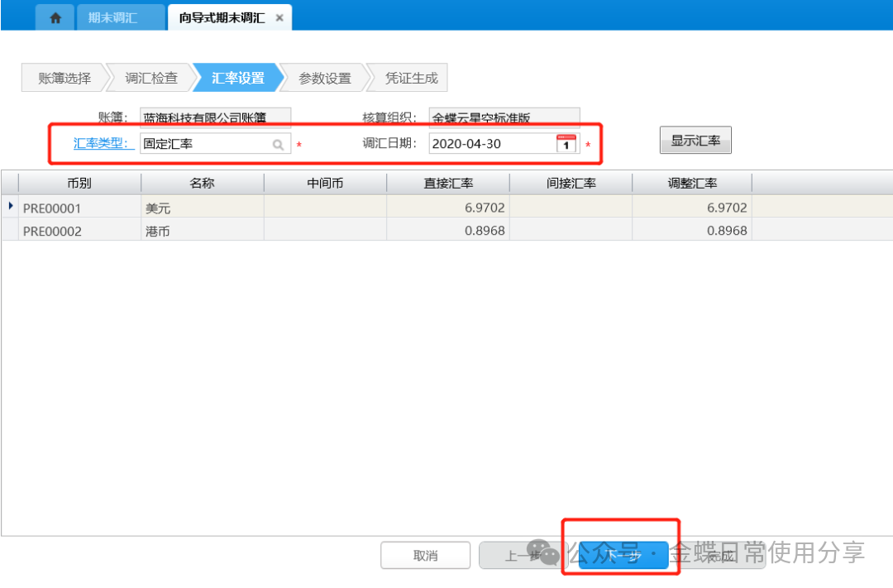
Task: Switch to the 期末调汇 tab
Action: [x=113, y=17]
